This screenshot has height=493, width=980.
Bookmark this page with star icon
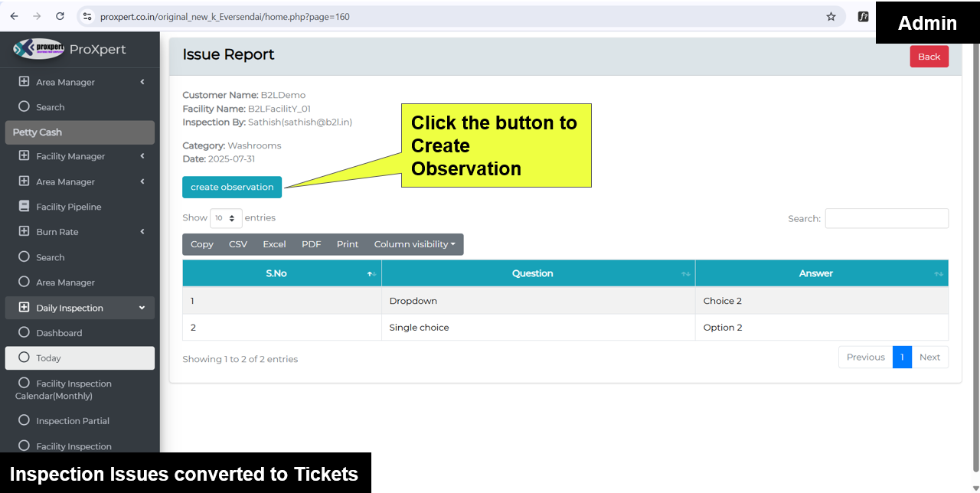pyautogui.click(x=831, y=16)
